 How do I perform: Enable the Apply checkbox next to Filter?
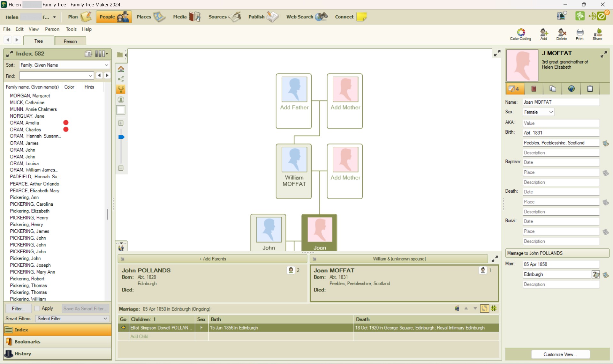(37, 308)
